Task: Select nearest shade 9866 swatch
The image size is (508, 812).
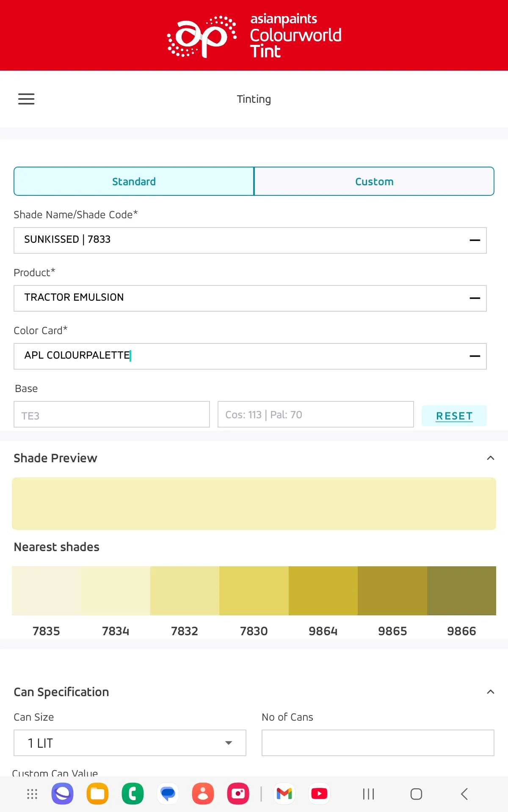Action: pyautogui.click(x=461, y=591)
